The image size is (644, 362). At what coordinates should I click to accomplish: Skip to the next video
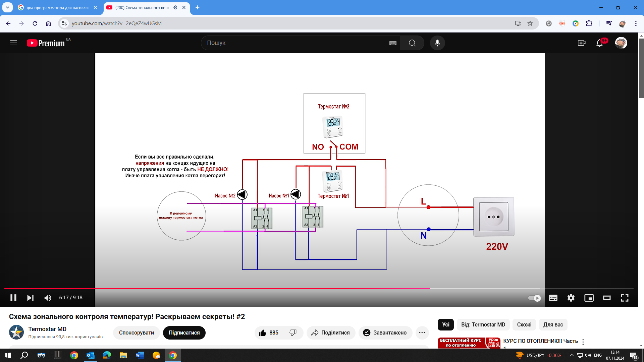(x=30, y=298)
